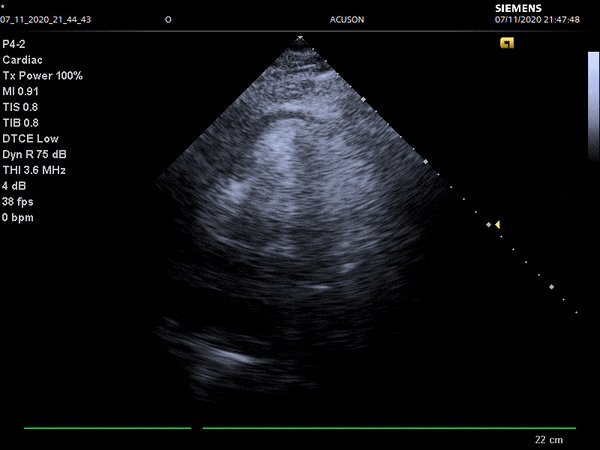
Task: Click the gap marker on the cine bar
Action: point(197,428)
